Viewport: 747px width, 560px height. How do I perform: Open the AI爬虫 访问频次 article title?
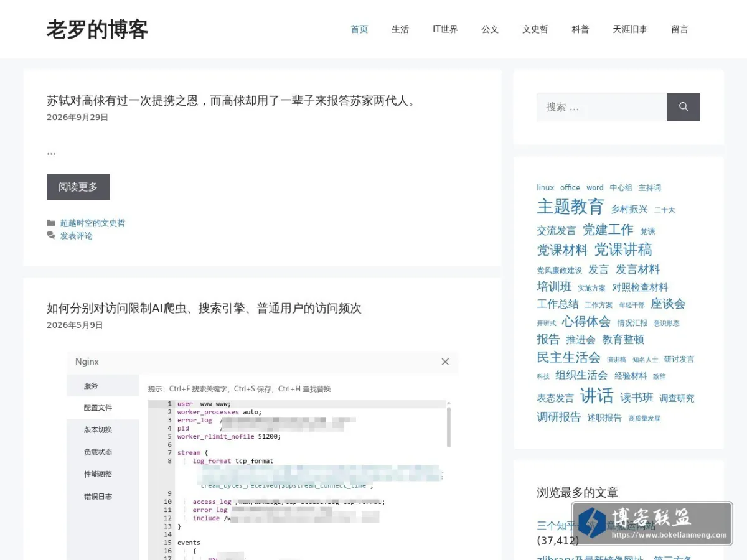coord(204,308)
